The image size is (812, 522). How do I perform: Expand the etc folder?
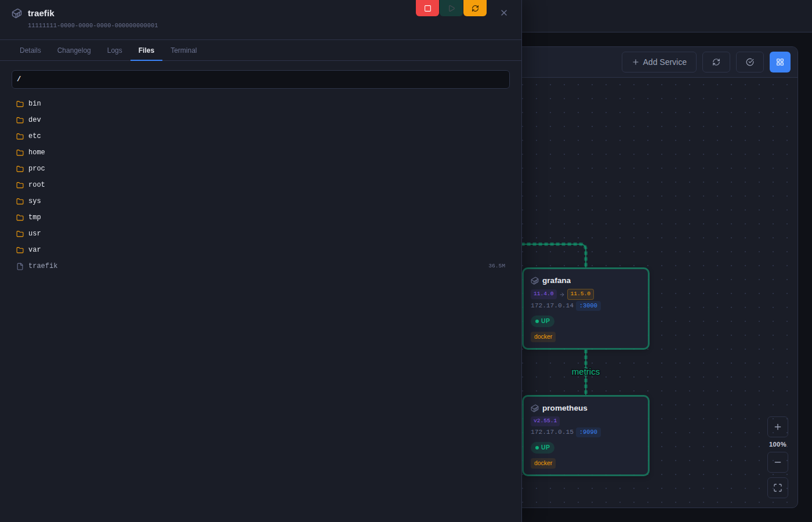(260, 136)
